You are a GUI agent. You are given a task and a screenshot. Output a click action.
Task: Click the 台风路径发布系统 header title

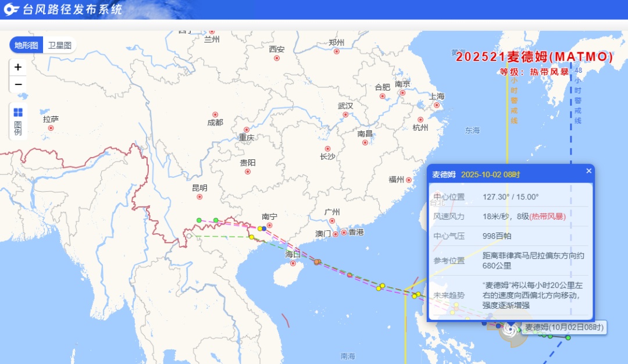pos(73,10)
